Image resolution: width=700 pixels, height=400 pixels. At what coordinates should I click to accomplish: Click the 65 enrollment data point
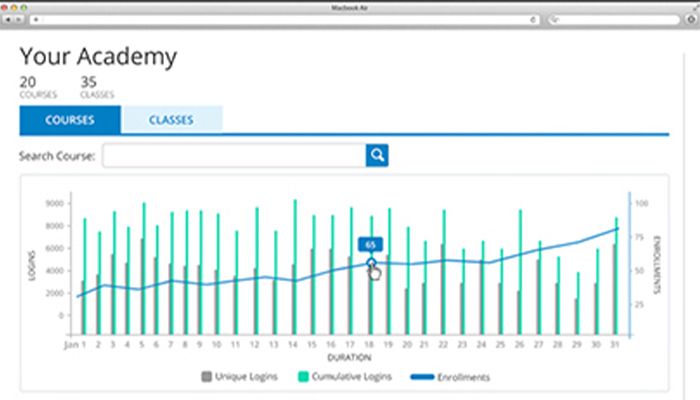pos(371,263)
